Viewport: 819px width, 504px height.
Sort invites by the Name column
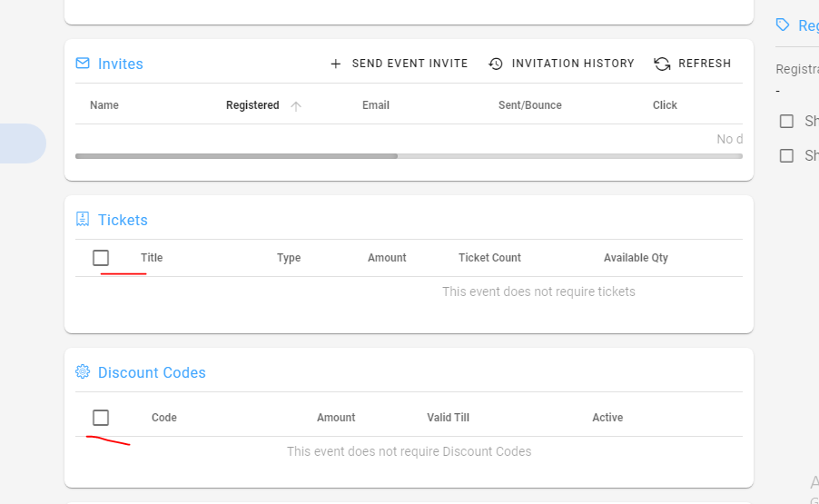(104, 105)
